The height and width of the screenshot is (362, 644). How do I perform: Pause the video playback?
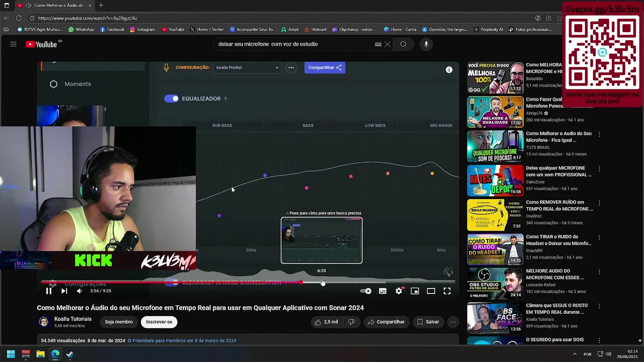pos(49,291)
